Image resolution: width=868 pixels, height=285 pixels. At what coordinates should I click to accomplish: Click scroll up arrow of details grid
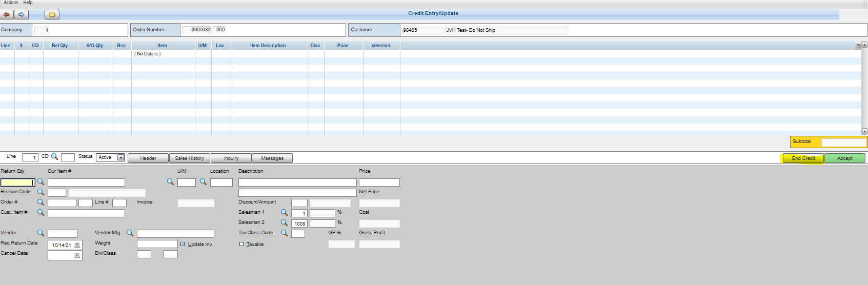click(x=864, y=45)
